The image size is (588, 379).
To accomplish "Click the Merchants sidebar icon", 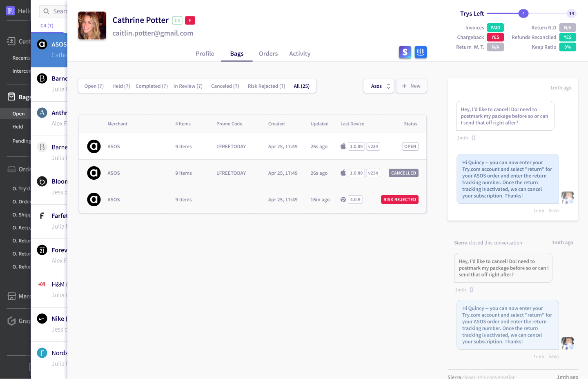I will click(x=11, y=296).
